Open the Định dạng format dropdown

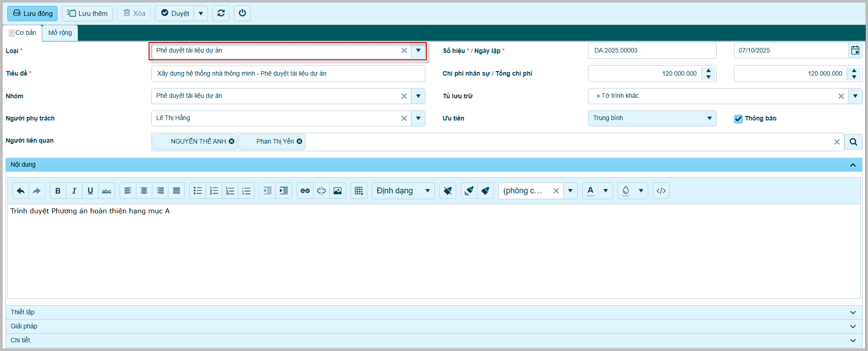coord(403,191)
